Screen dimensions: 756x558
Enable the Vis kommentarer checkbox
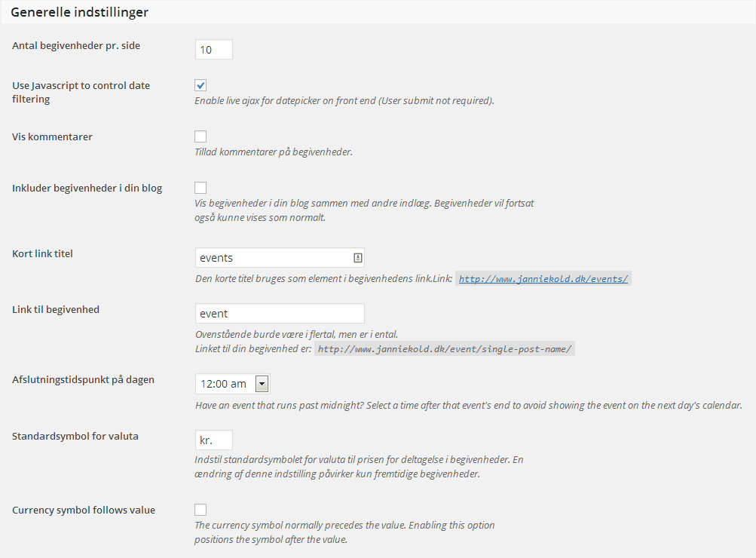click(x=200, y=136)
